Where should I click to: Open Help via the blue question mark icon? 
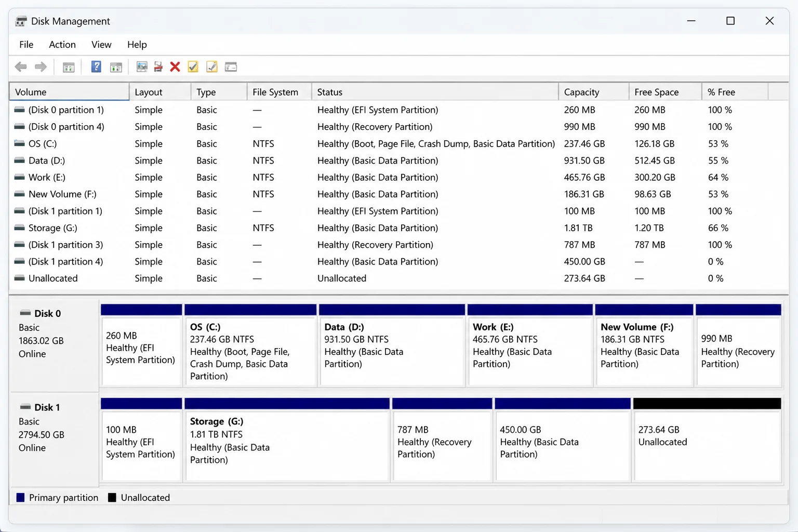coord(96,66)
